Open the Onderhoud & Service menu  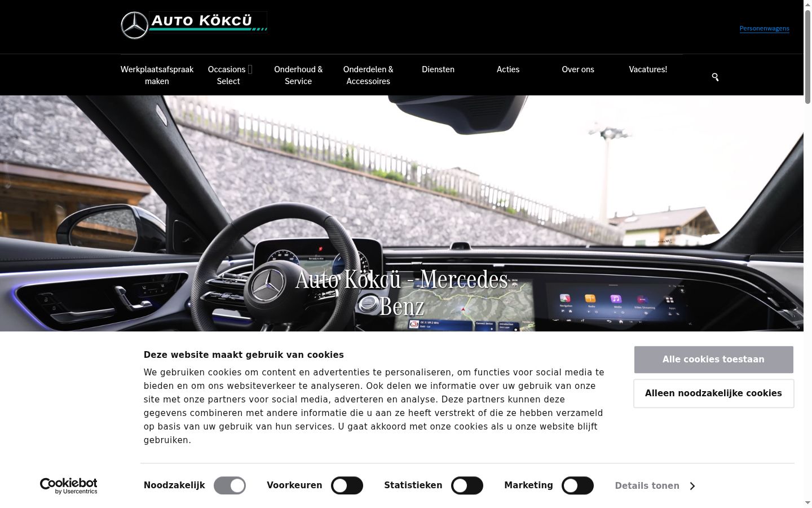(298, 75)
